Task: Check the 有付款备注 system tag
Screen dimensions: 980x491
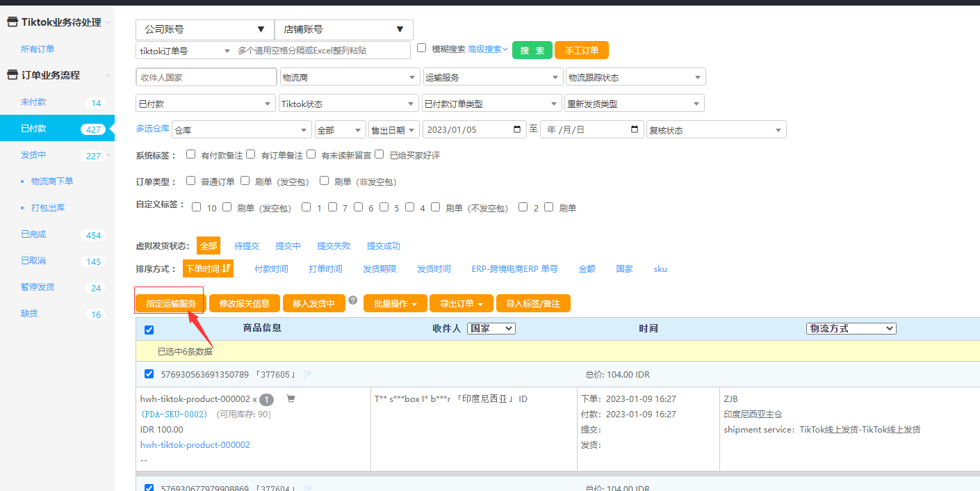Action: (x=191, y=154)
